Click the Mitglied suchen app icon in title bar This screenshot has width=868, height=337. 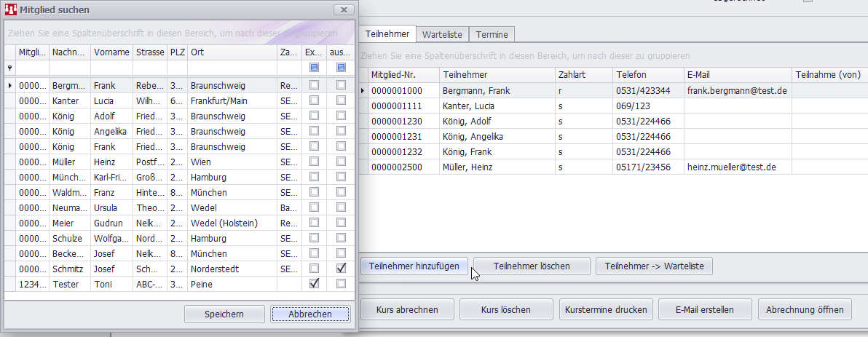click(12, 10)
